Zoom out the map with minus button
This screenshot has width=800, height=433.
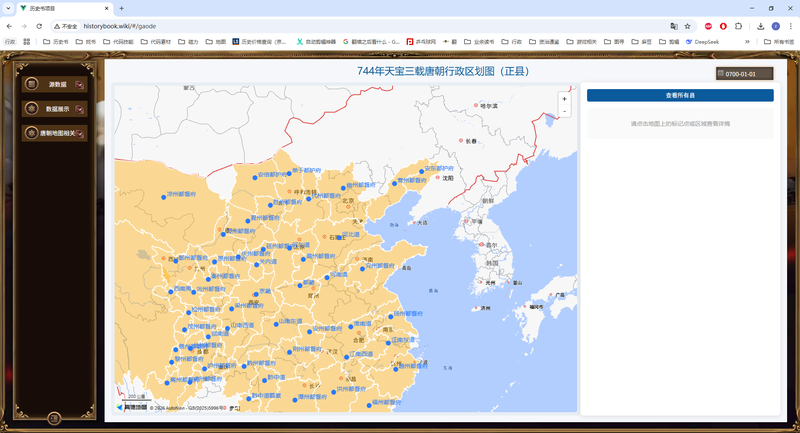(x=565, y=111)
